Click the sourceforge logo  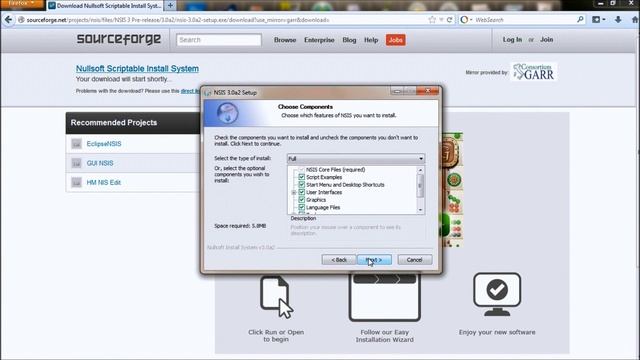[x=118, y=39]
